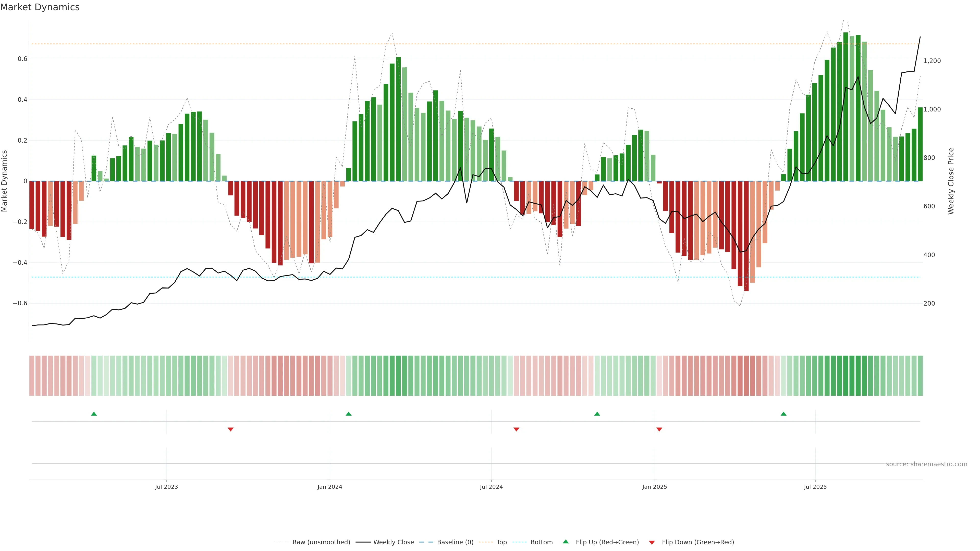Click the Jul 2025 axis label
This screenshot has width=980, height=551.
[x=815, y=487]
